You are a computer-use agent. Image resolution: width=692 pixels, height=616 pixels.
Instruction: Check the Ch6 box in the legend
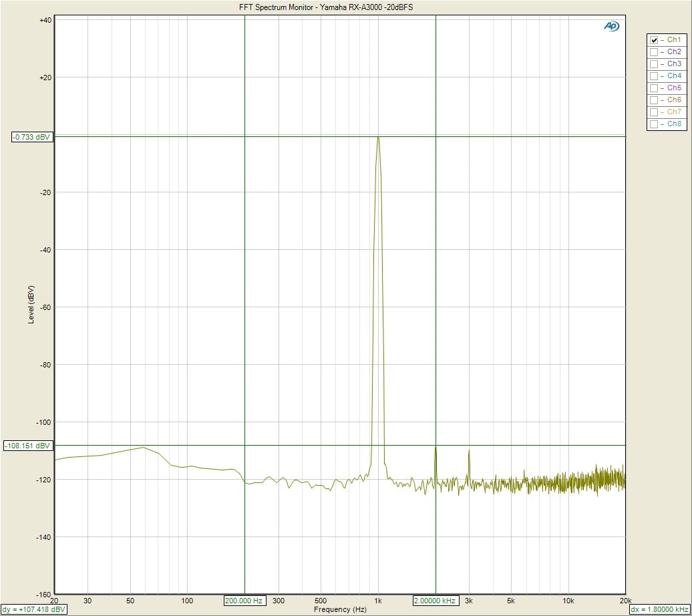tap(654, 100)
